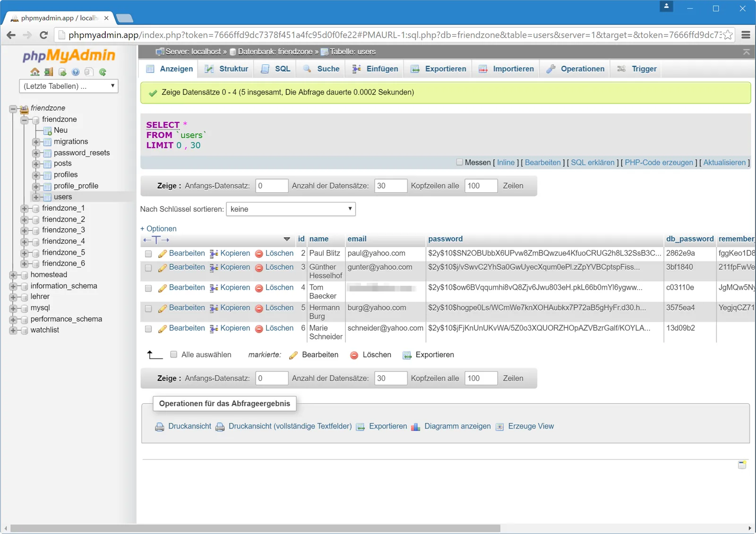
Task: Enable the Messen profiling checkbox
Action: (459, 162)
